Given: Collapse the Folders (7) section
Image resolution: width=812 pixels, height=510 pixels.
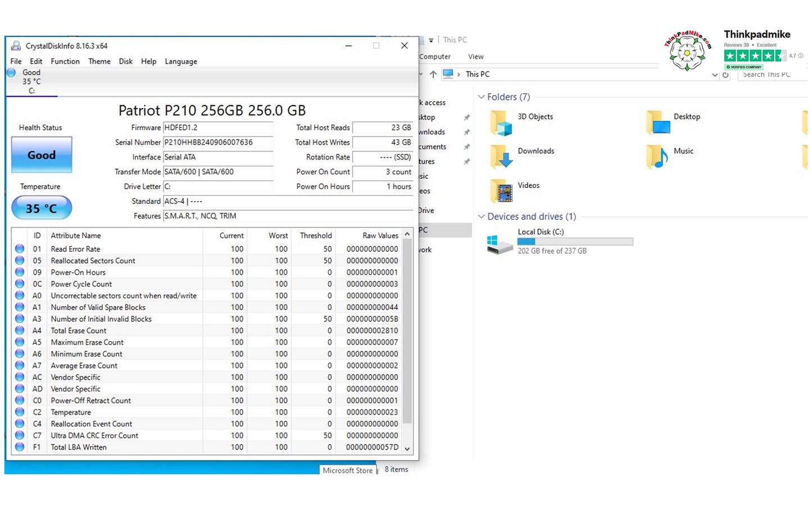Looking at the screenshot, I should pyautogui.click(x=481, y=97).
